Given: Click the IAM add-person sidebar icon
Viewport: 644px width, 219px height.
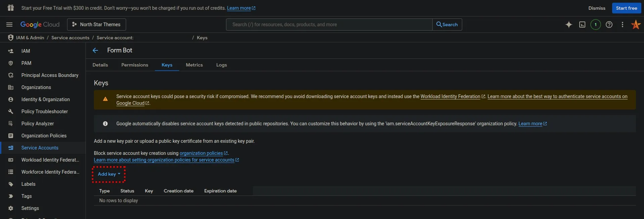Looking at the screenshot, I should pos(11,51).
